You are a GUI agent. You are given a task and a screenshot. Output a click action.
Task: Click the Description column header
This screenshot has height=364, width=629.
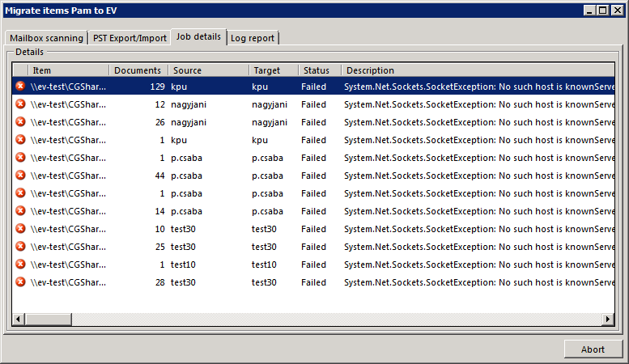tap(478, 71)
